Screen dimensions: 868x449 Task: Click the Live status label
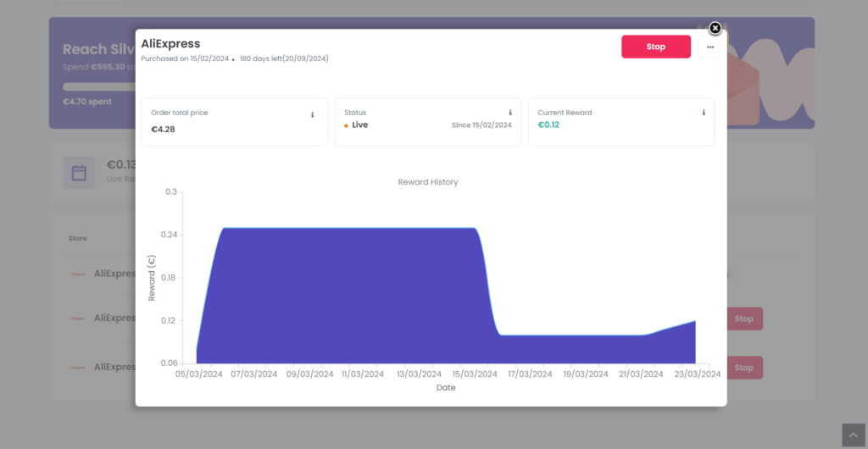click(x=359, y=125)
